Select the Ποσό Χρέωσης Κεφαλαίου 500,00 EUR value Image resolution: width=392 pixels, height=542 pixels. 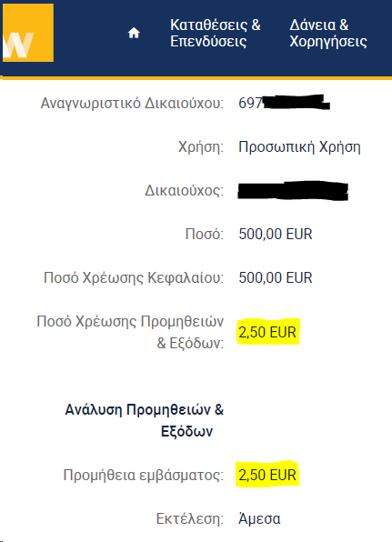(x=276, y=277)
